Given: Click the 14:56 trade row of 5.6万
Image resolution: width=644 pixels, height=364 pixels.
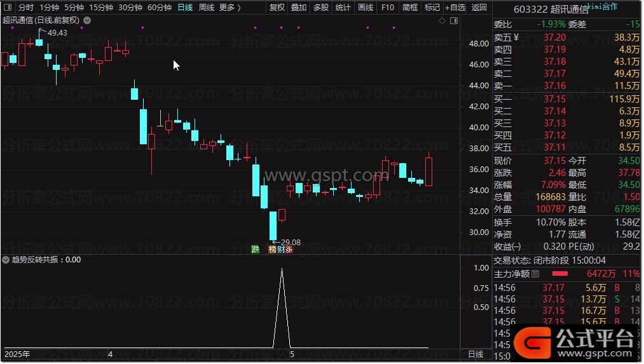Looking at the screenshot, I should [x=566, y=288].
